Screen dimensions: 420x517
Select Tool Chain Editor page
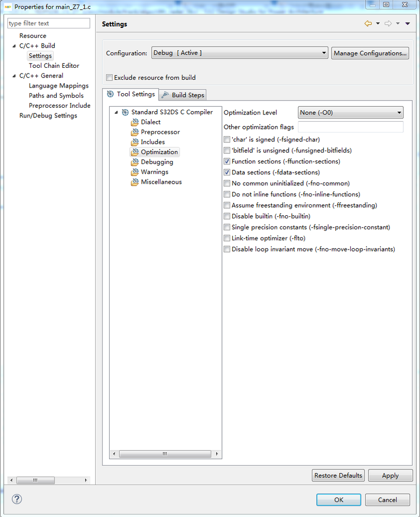54,66
